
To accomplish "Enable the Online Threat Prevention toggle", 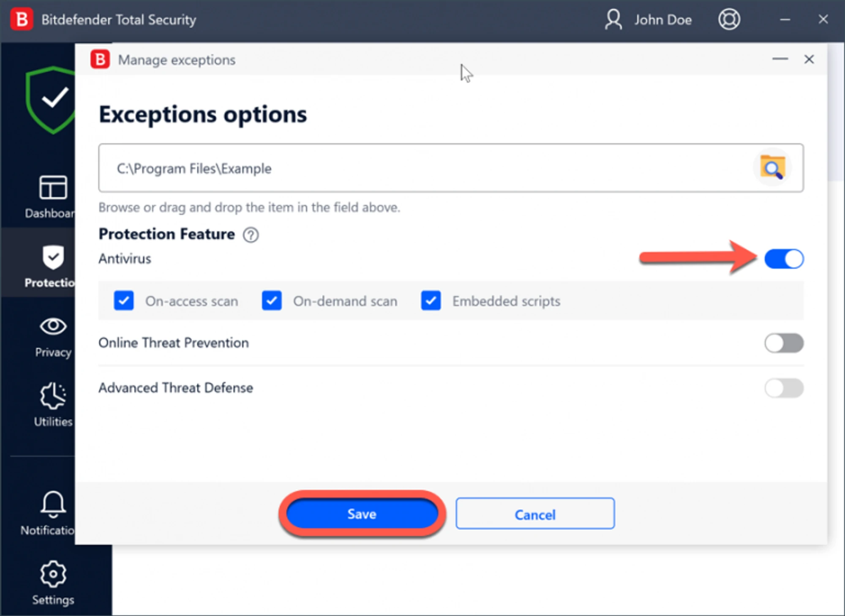I will pyautogui.click(x=784, y=343).
